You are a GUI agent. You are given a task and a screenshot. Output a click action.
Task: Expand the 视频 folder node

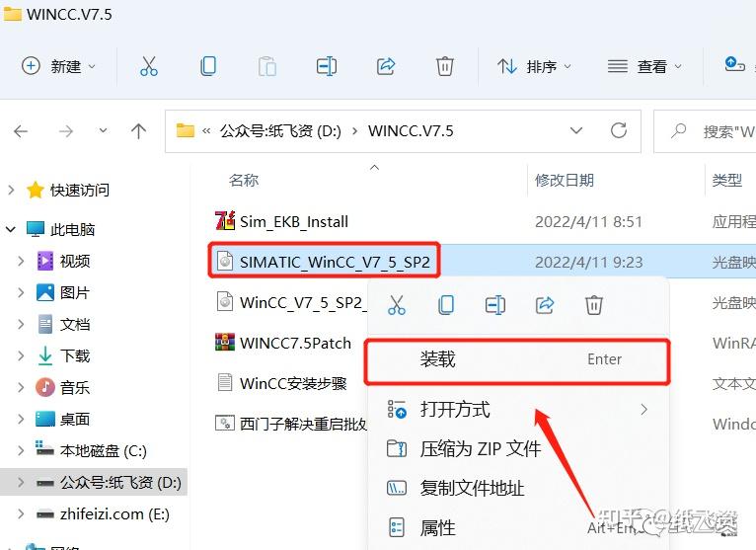click(21, 261)
